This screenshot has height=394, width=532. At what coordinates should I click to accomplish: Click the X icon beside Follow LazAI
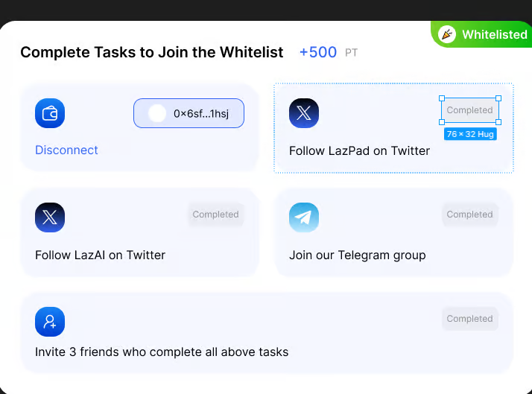[50, 217]
